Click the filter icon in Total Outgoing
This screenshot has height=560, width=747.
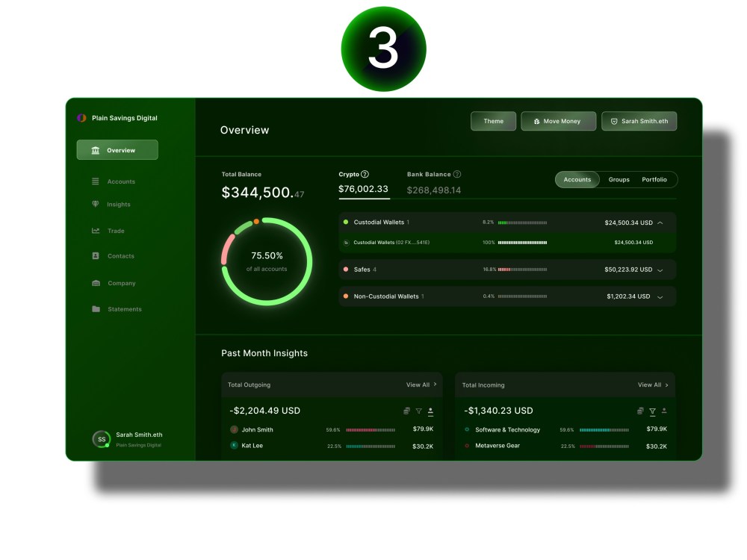pyautogui.click(x=419, y=411)
